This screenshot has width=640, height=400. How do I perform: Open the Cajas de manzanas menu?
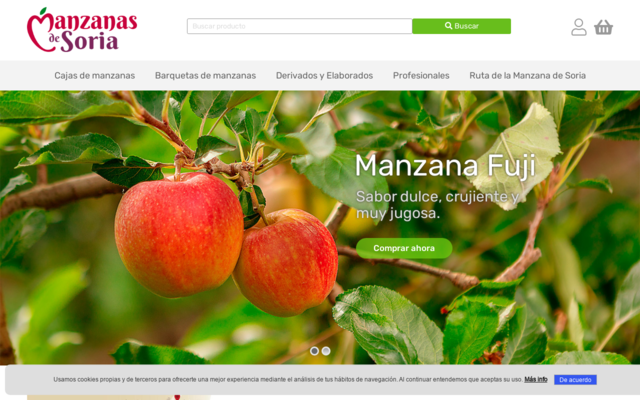coord(95,76)
